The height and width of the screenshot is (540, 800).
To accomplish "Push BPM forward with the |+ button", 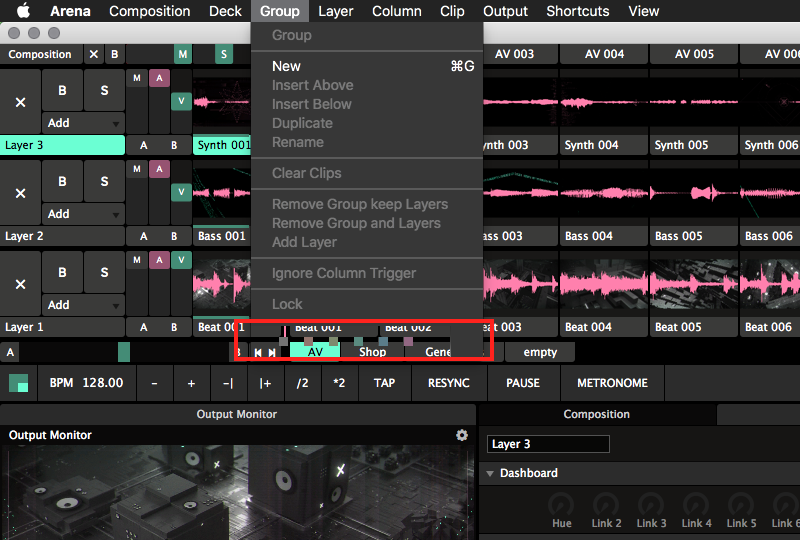I will pos(265,383).
